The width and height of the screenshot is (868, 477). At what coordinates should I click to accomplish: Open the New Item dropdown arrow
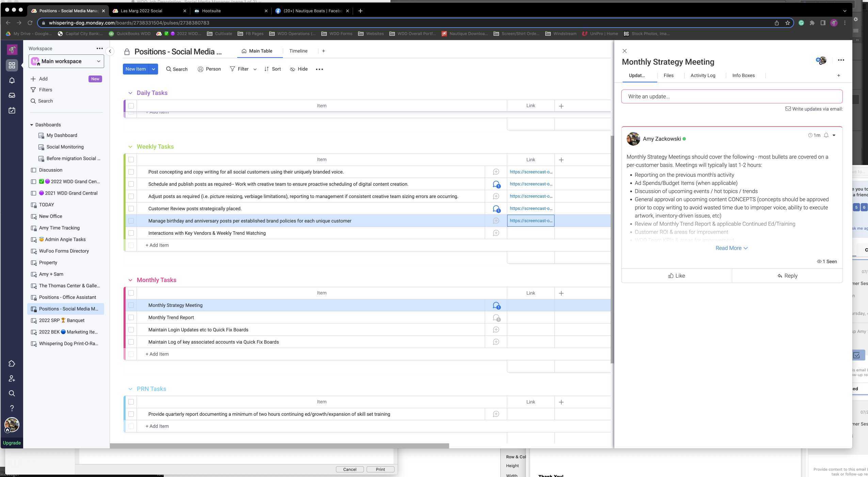pyautogui.click(x=154, y=69)
